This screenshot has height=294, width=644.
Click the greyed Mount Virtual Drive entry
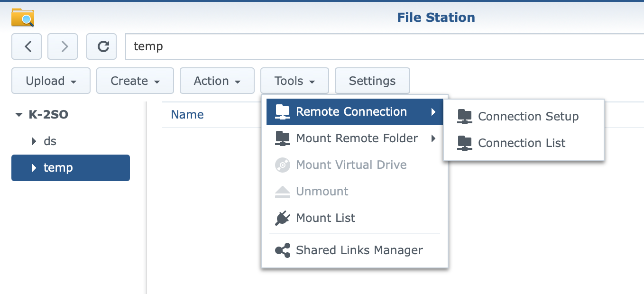[x=355, y=165]
